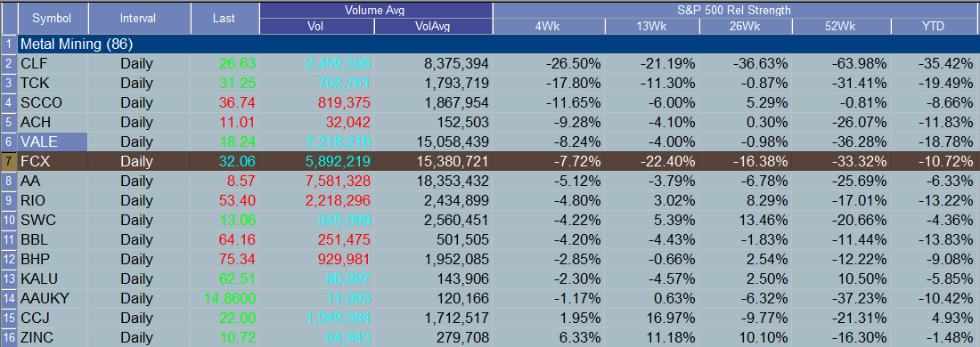Click the Interval column header

pos(139,18)
